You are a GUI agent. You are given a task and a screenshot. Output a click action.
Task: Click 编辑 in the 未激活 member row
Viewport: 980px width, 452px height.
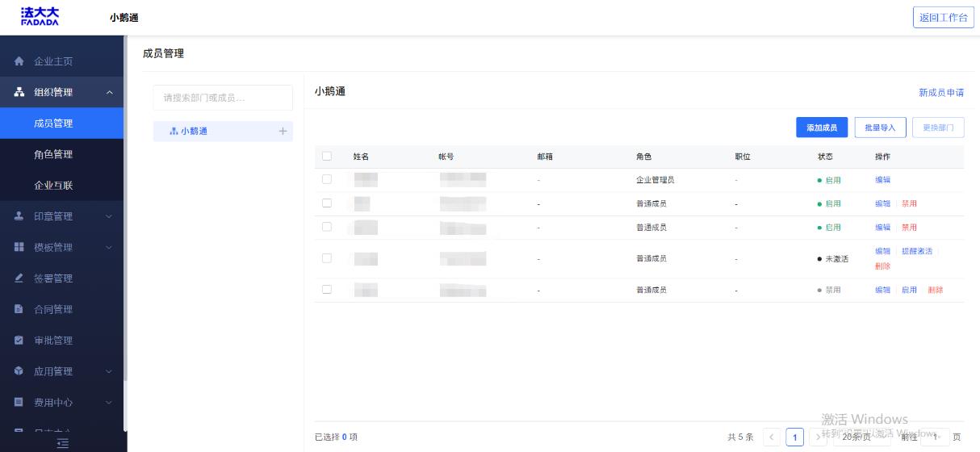pyautogui.click(x=883, y=251)
